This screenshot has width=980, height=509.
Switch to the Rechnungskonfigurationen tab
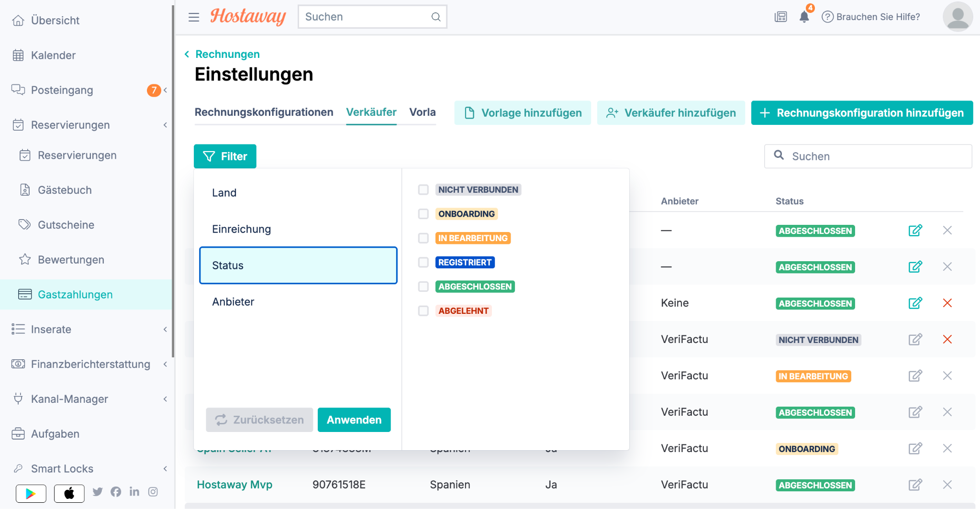tap(264, 112)
